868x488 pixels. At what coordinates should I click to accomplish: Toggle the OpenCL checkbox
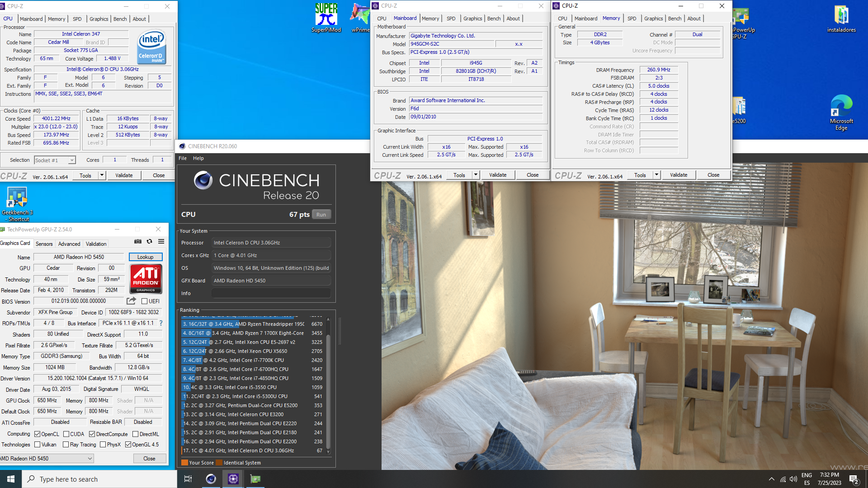38,434
